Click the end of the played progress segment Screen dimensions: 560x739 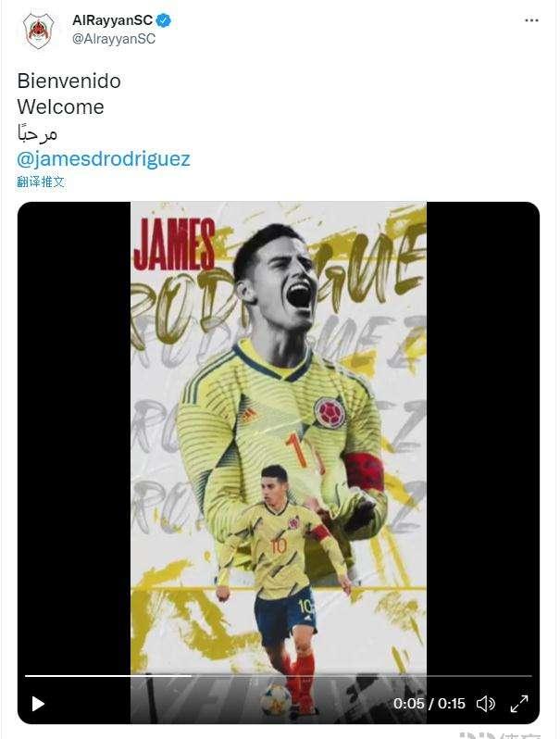(x=192, y=676)
